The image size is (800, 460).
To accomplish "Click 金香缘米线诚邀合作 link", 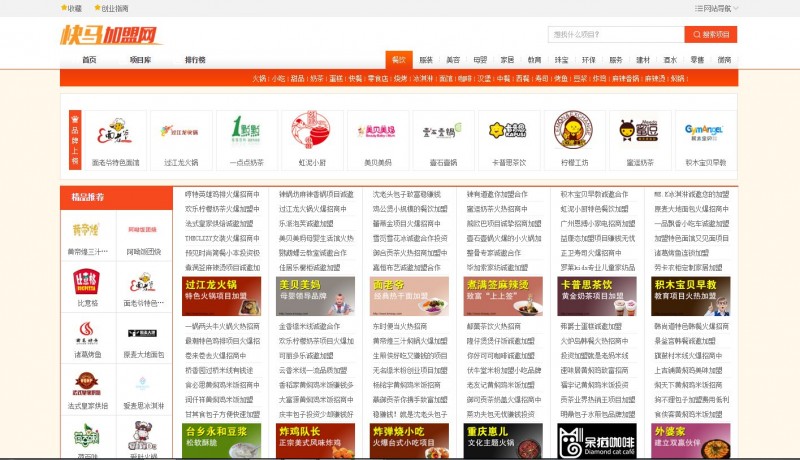I will click(309, 326).
